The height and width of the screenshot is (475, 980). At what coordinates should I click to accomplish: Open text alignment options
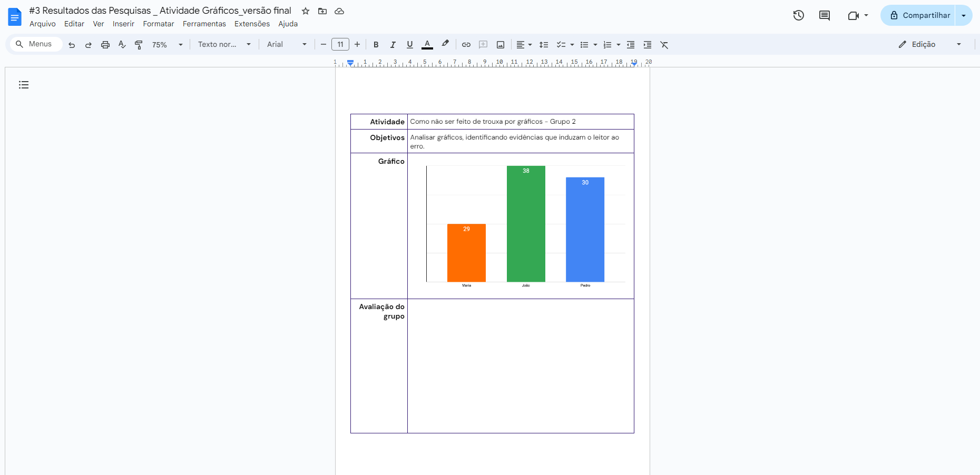click(524, 45)
